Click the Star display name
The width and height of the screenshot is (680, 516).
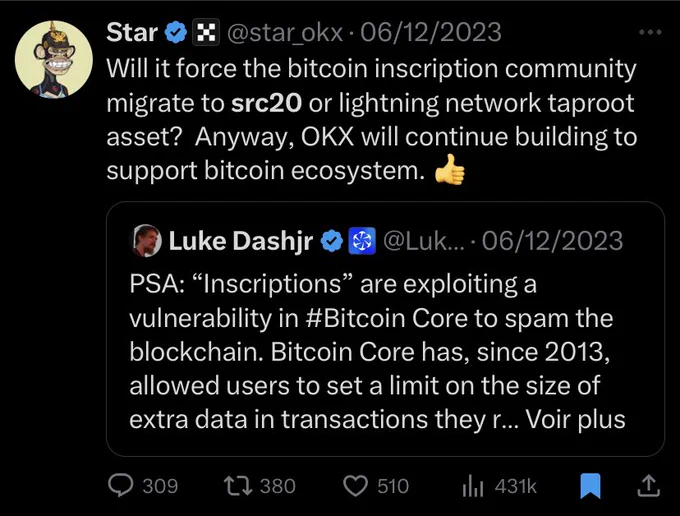(132, 33)
